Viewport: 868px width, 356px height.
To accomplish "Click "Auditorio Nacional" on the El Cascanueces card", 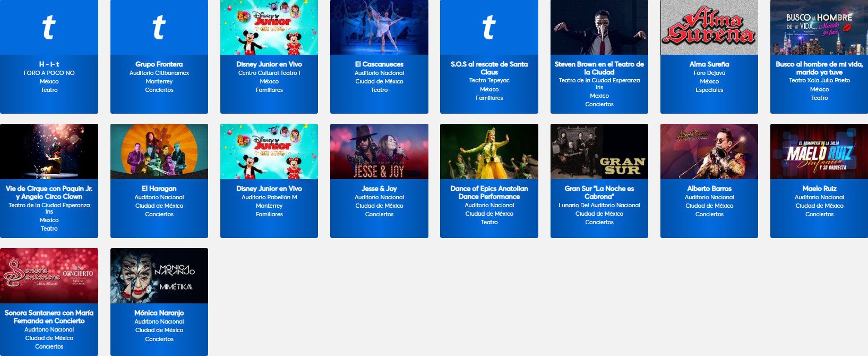I will [379, 73].
